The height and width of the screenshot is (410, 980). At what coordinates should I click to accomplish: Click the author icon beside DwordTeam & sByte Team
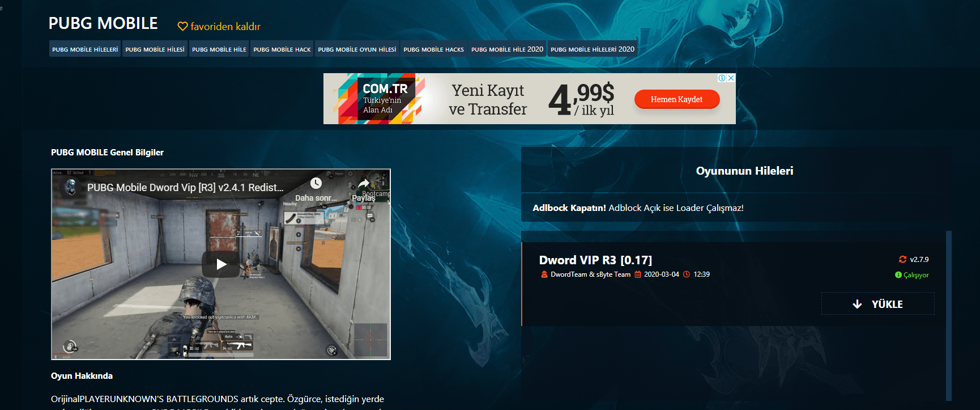coord(544,274)
